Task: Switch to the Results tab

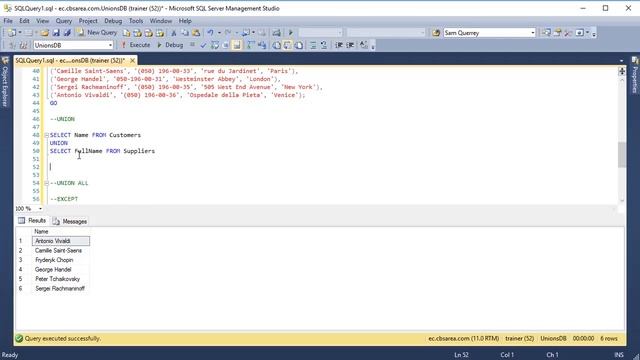Action: tap(32, 221)
